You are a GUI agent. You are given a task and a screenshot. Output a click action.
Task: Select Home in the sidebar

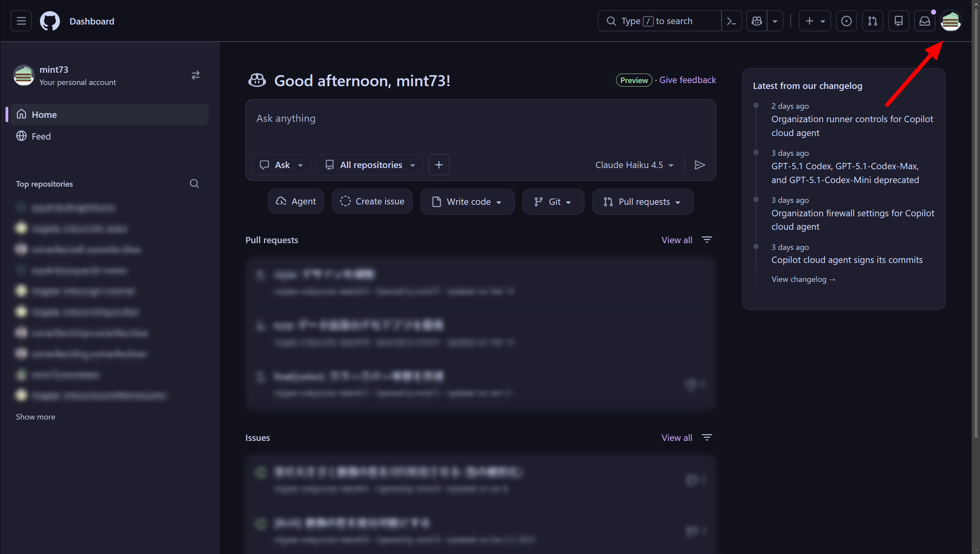click(109, 115)
